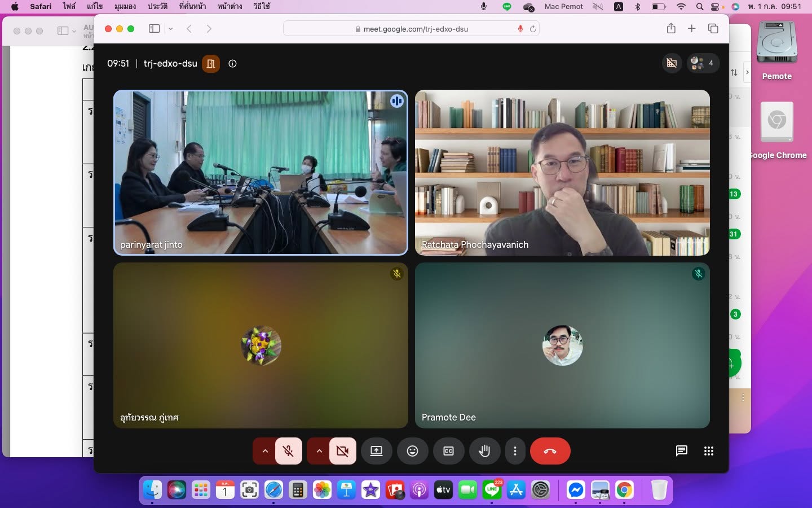The width and height of the screenshot is (812, 508).
Task: Open more options three-dot menu
Action: click(515, 451)
